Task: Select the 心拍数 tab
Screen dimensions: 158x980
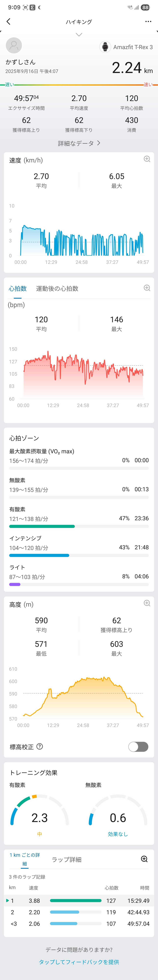Action: [18, 288]
